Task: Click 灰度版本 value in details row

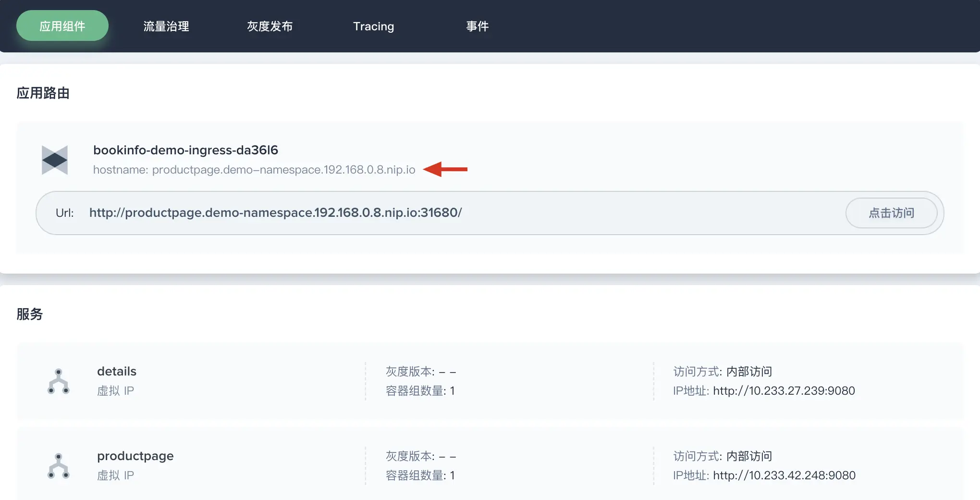Action: point(447,372)
